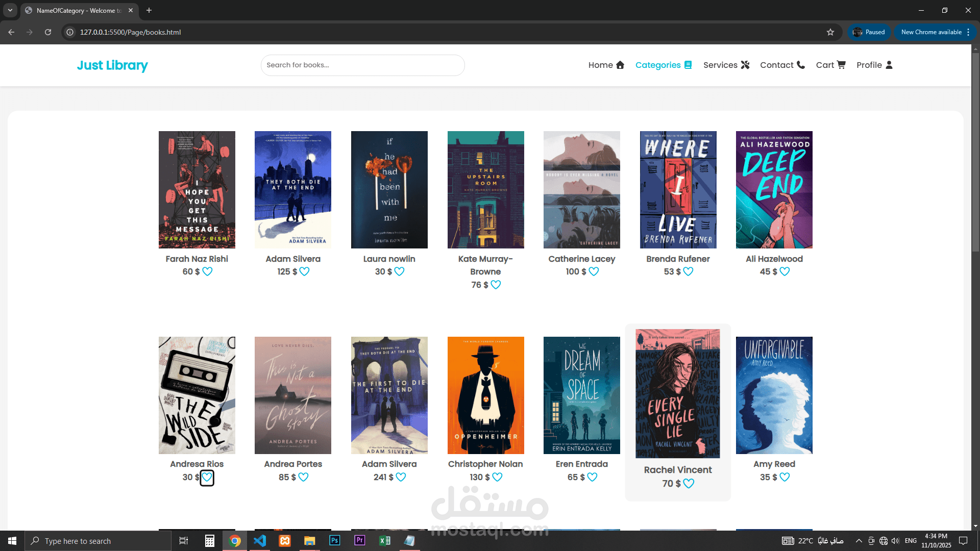This screenshot has height=551, width=980.
Task: Favorite the Andrea Portes book heart
Action: (x=303, y=478)
